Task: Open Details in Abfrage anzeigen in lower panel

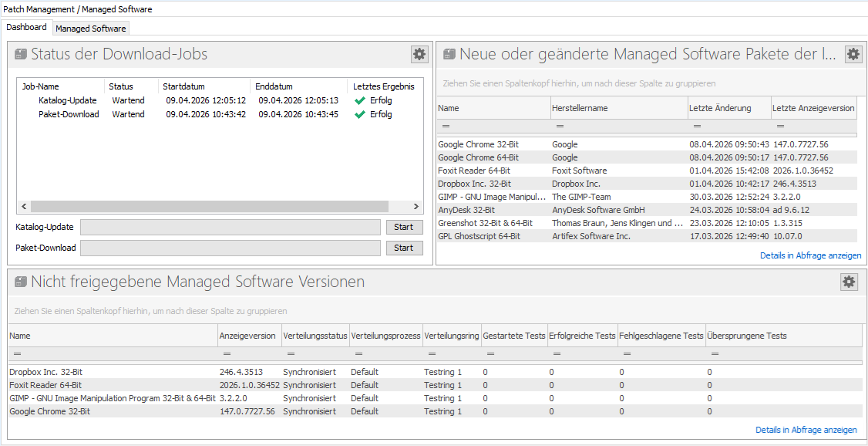Action: (x=806, y=430)
